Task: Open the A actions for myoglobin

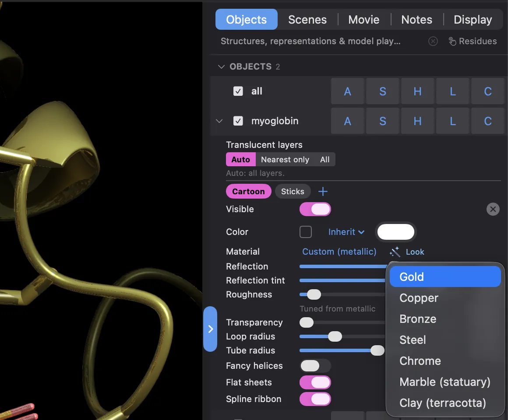Action: pyautogui.click(x=348, y=121)
